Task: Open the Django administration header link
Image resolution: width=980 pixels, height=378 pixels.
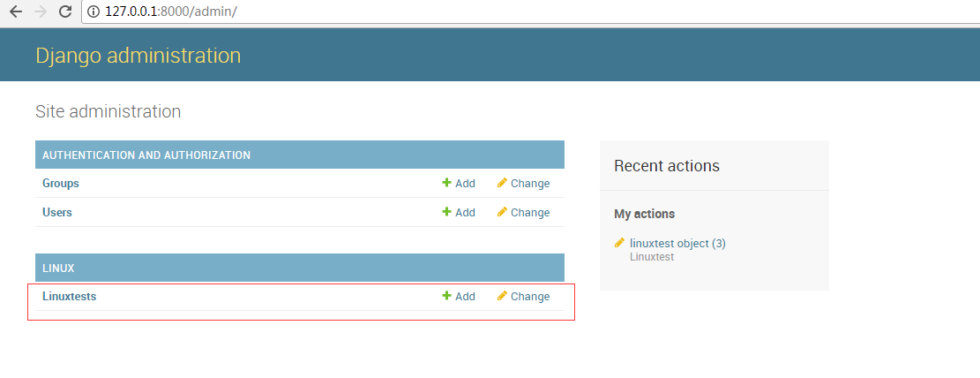Action: (138, 55)
